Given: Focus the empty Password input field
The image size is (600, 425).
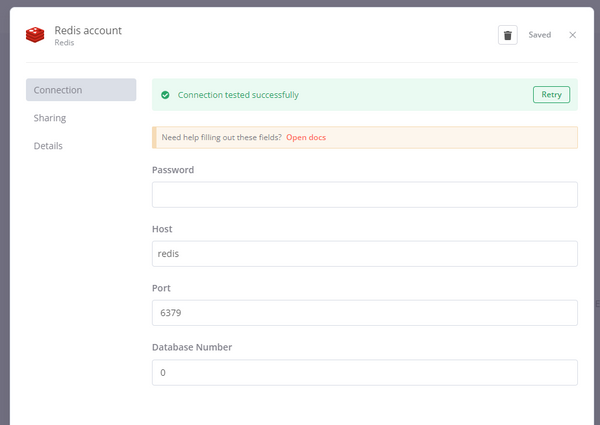Looking at the screenshot, I should (365, 195).
